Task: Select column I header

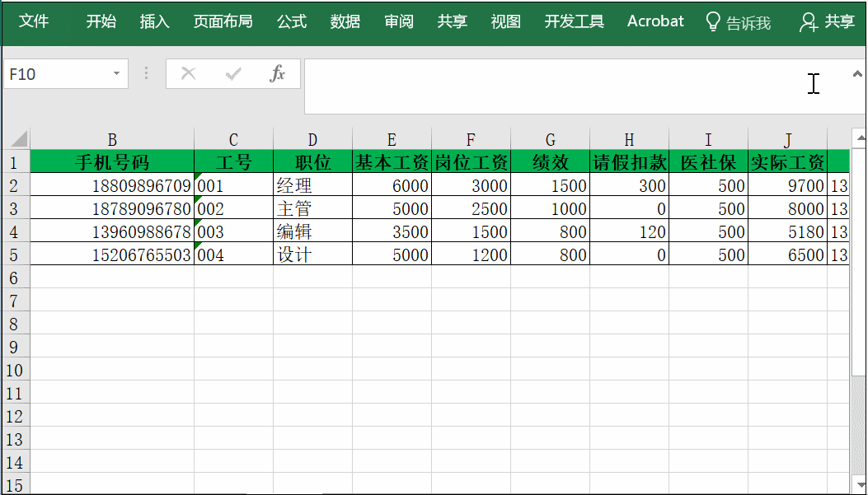Action: 709,139
